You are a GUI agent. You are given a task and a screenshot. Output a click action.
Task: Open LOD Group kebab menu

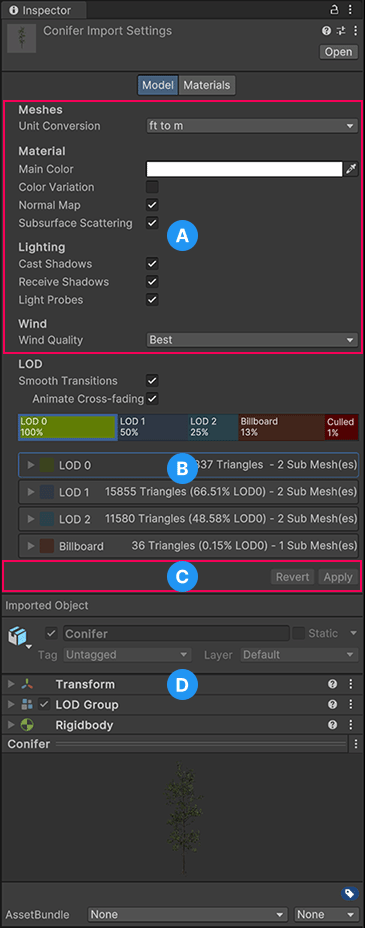point(351,704)
